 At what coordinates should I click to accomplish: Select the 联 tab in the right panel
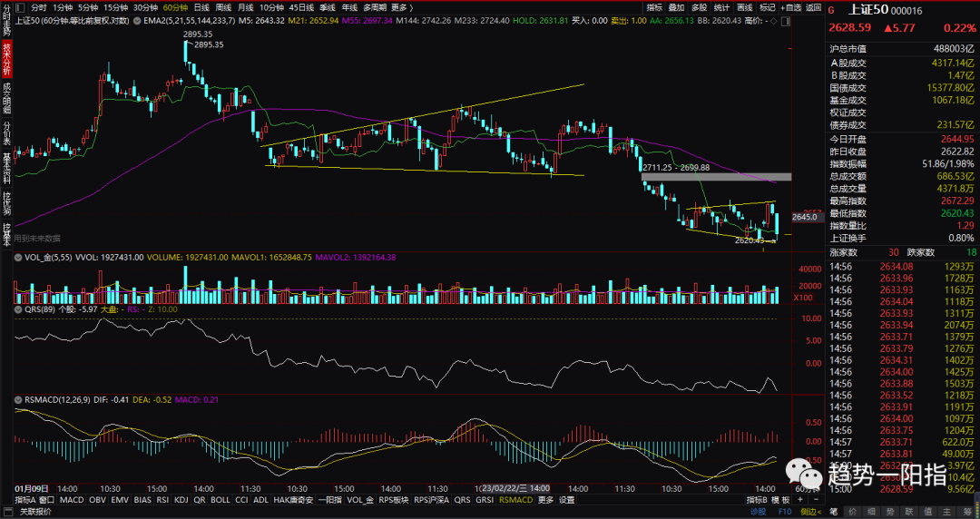point(909,512)
